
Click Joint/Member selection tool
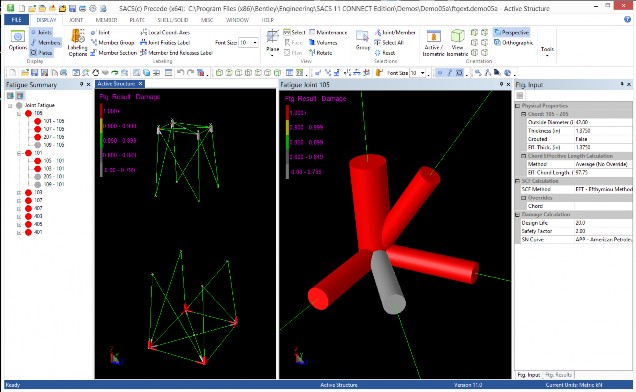[395, 32]
